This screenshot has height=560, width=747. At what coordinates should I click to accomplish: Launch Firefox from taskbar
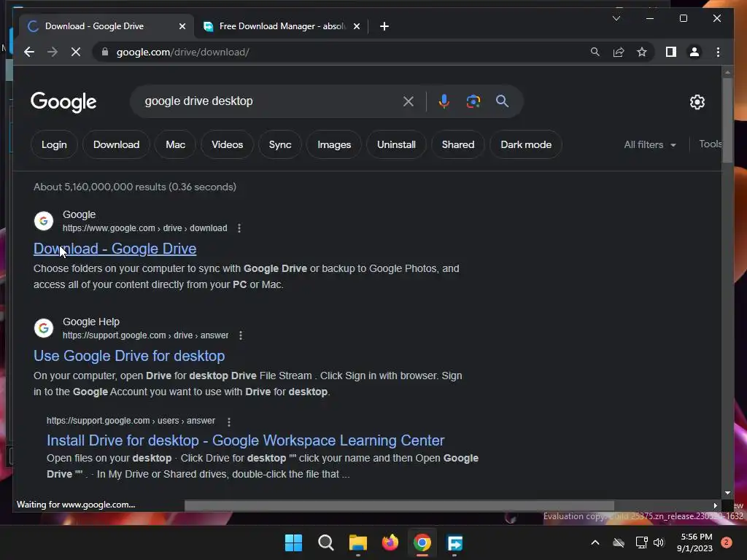click(x=390, y=542)
